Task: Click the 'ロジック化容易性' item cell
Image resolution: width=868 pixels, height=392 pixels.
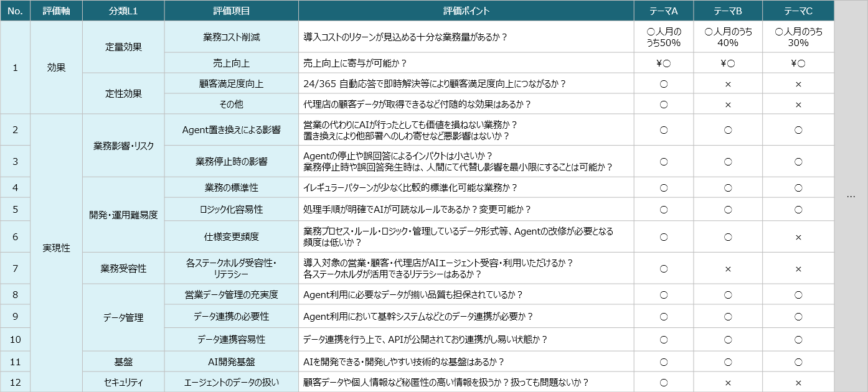Action: [232, 209]
